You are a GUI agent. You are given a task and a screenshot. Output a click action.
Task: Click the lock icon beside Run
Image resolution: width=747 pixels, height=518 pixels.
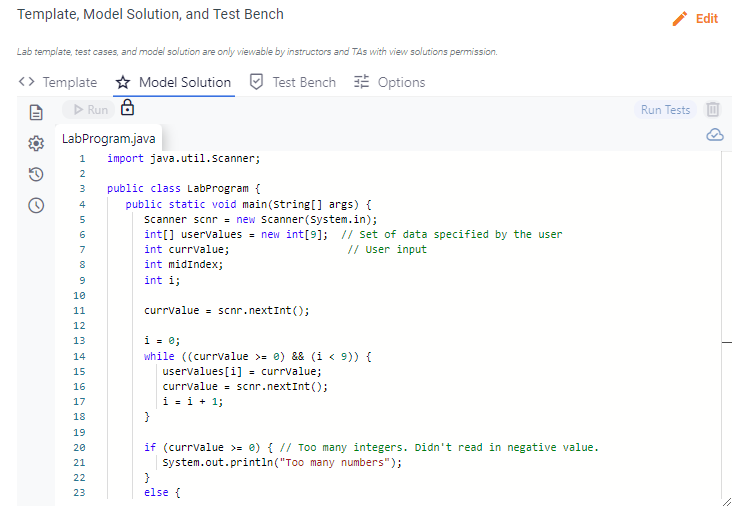pos(127,108)
